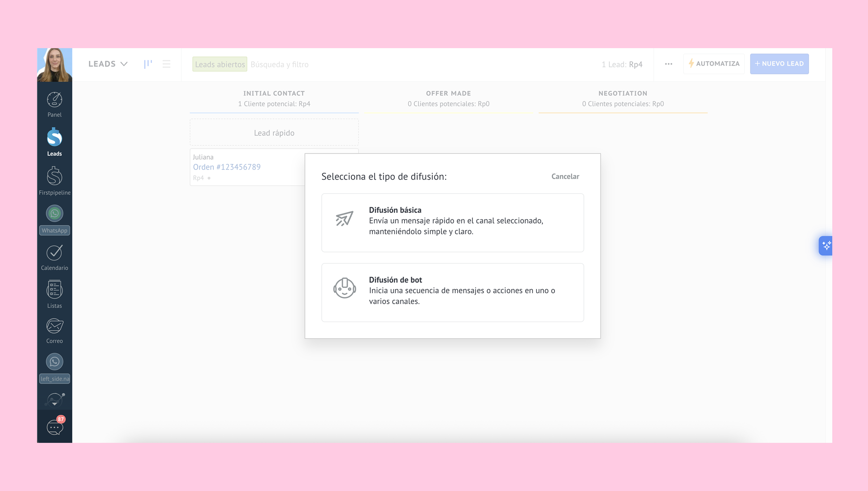Choose the Difusión básica option card
The image size is (868, 491).
point(453,223)
